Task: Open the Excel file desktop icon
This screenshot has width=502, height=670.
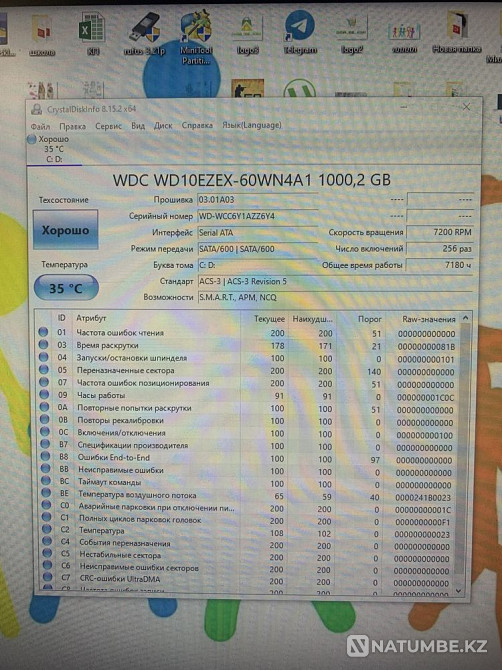Action: (x=92, y=32)
